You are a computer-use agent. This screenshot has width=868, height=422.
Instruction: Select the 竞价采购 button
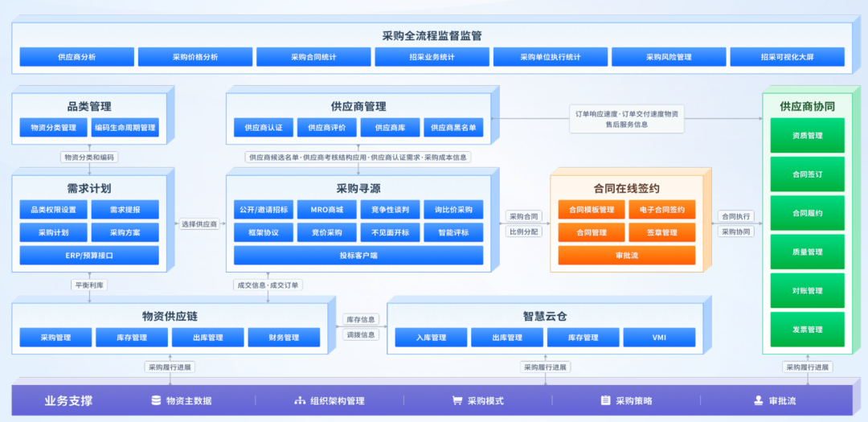pyautogui.click(x=327, y=232)
